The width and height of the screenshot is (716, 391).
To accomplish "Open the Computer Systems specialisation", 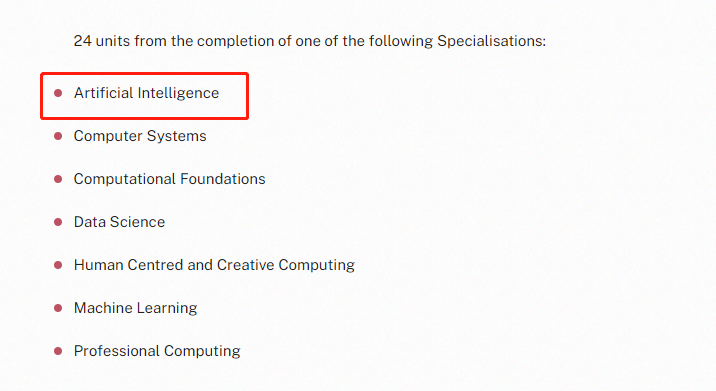I will (x=140, y=136).
